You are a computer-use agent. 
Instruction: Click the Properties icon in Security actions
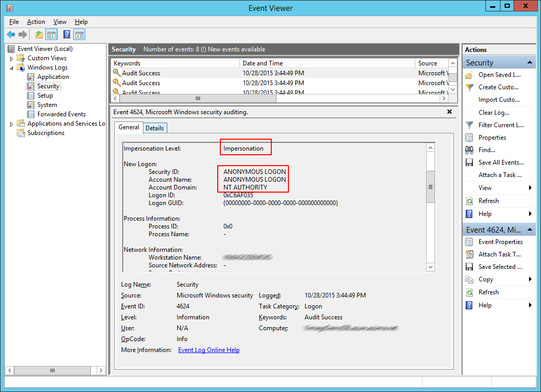coord(469,138)
